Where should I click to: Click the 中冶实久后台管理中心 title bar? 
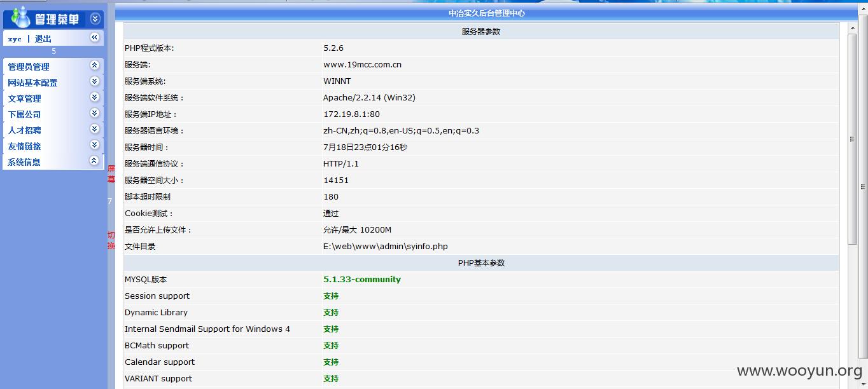click(486, 13)
